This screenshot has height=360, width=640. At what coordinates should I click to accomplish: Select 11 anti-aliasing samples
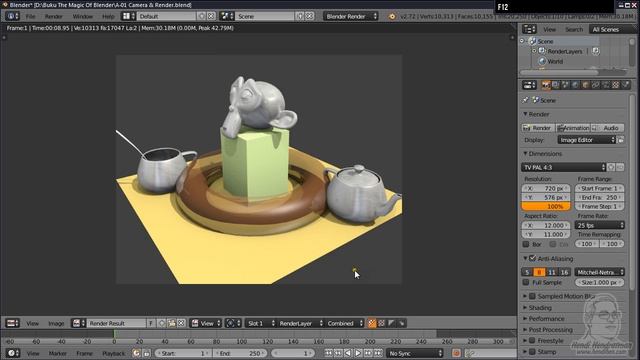[552, 272]
